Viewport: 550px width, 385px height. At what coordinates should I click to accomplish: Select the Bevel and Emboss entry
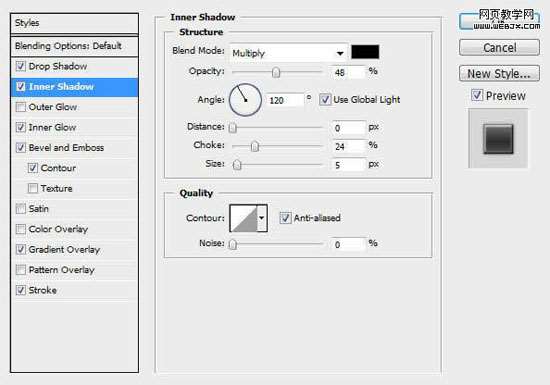click(74, 148)
